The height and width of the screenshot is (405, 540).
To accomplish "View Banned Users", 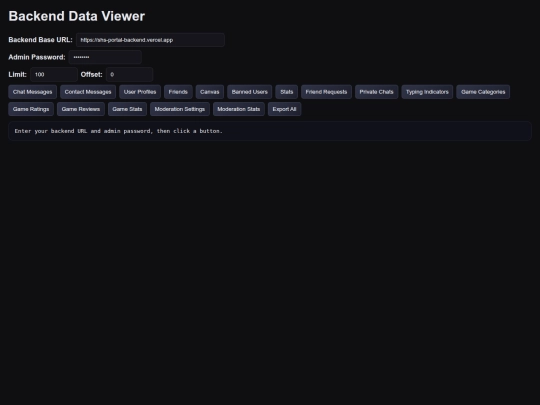I will [x=250, y=92].
